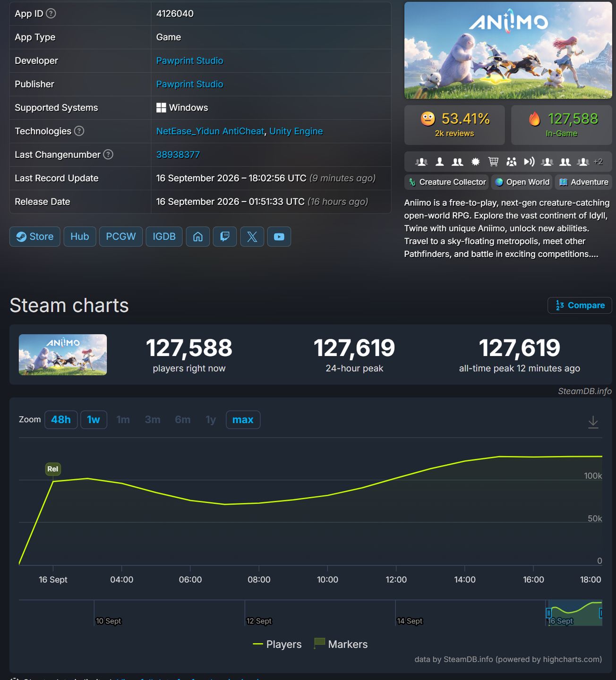Open the Open World tag

pyautogui.click(x=522, y=182)
